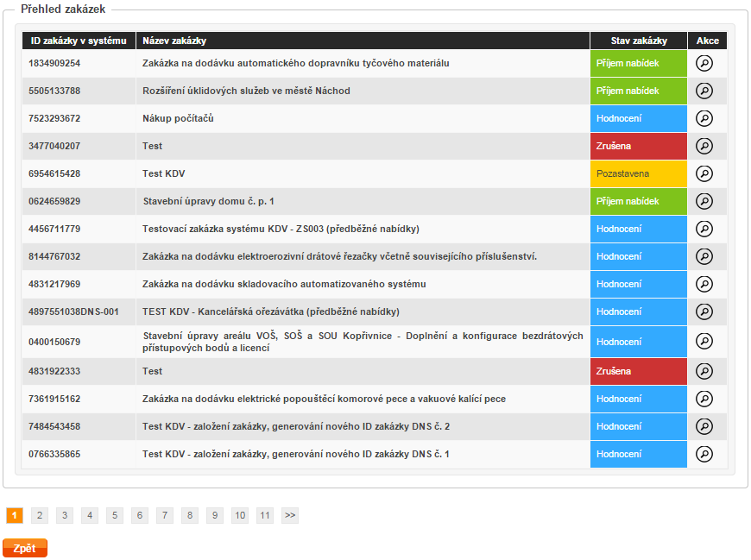View details of Nákup počítačů order
The height and width of the screenshot is (560, 751).
[x=704, y=118]
